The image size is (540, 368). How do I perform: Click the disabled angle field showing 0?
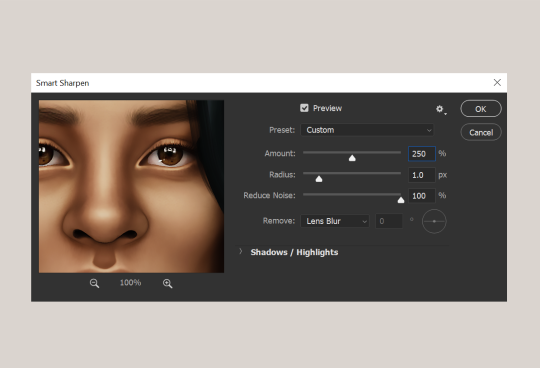(x=389, y=221)
